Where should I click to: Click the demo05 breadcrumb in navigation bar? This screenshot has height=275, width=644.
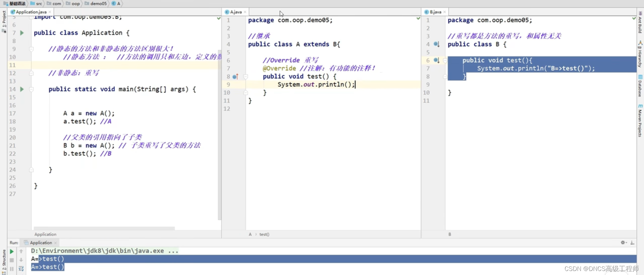(x=96, y=3)
